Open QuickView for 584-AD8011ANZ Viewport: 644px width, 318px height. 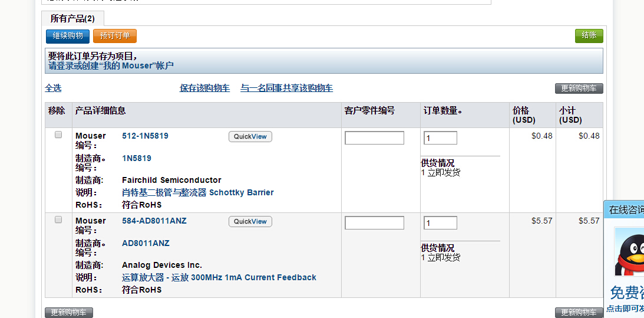click(x=250, y=221)
